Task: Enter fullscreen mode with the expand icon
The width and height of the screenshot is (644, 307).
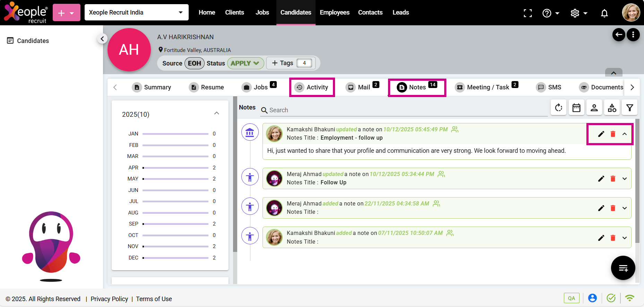Action: 527,13
